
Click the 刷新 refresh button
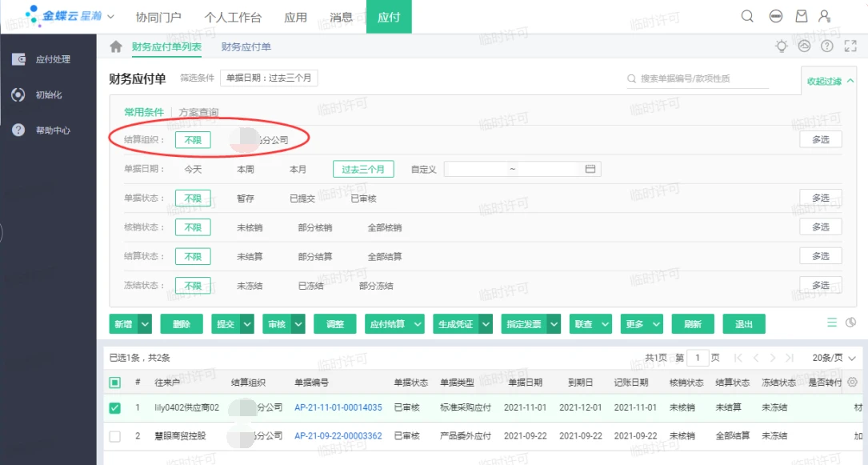(x=693, y=323)
